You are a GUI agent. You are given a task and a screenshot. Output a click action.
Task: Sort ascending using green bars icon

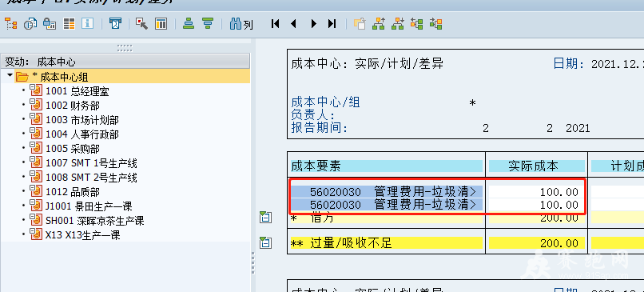189,23
